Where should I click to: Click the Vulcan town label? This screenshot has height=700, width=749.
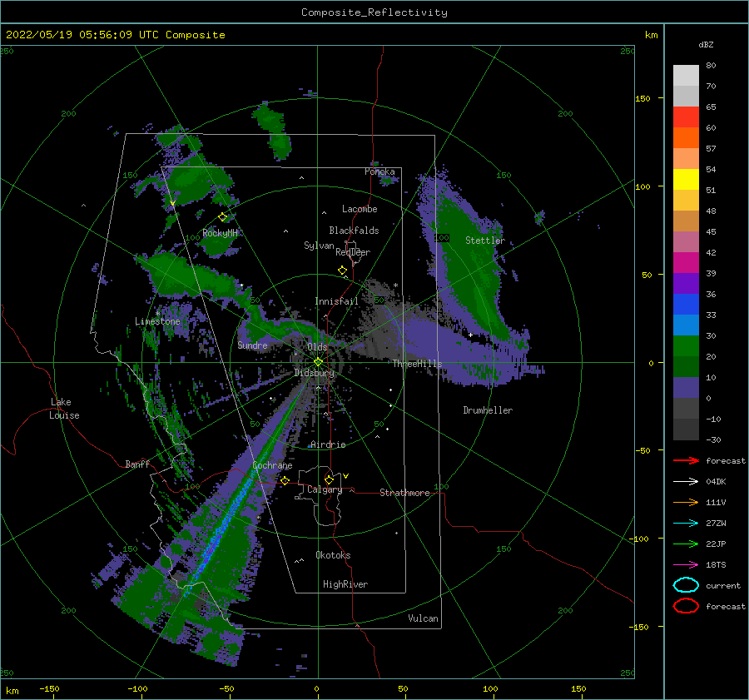(x=423, y=618)
